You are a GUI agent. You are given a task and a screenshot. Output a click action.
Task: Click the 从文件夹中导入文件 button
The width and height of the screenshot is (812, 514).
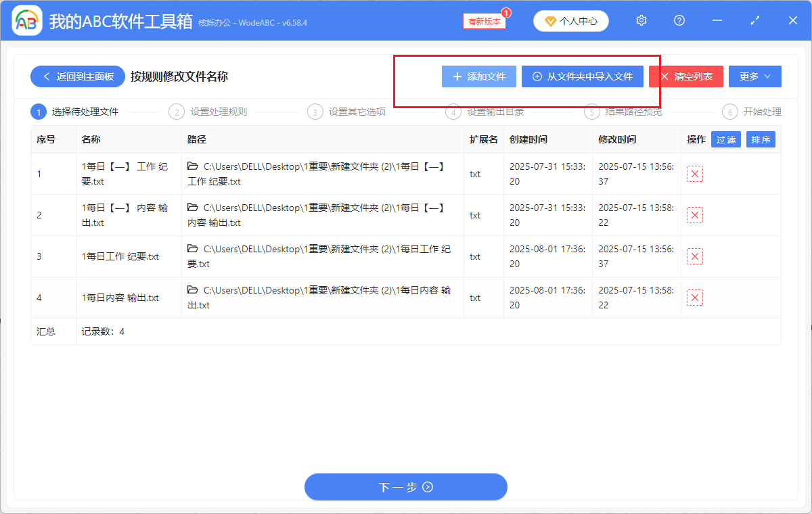point(582,76)
